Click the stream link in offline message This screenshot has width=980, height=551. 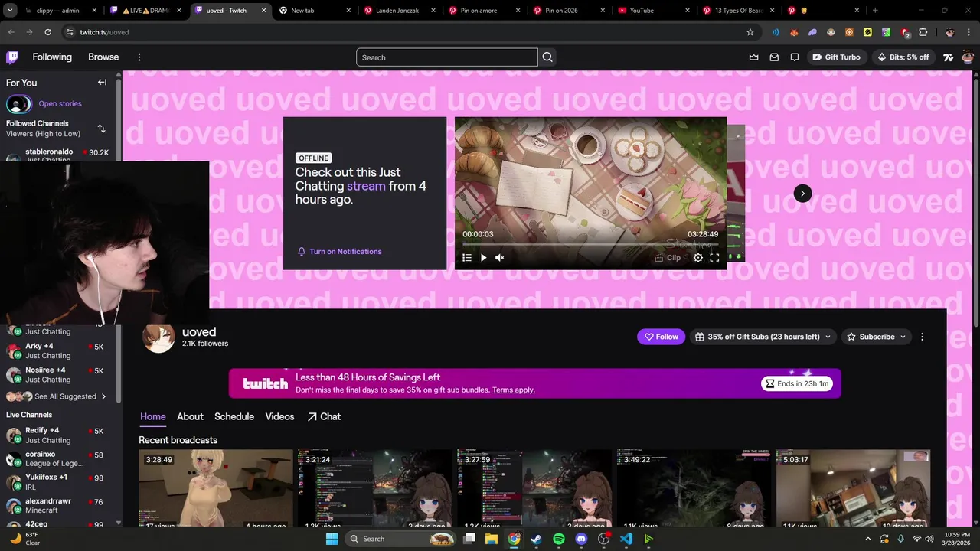(366, 186)
